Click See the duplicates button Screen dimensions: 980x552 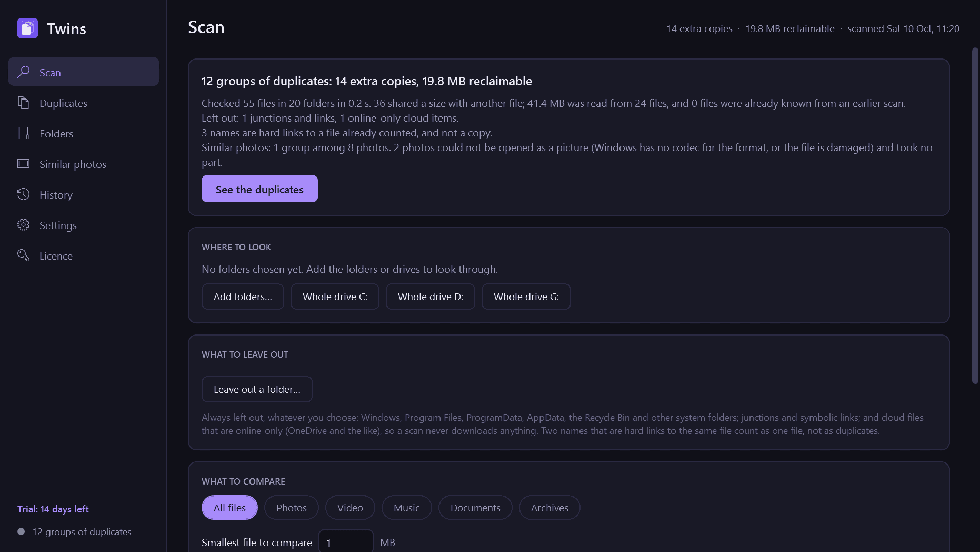[259, 189]
